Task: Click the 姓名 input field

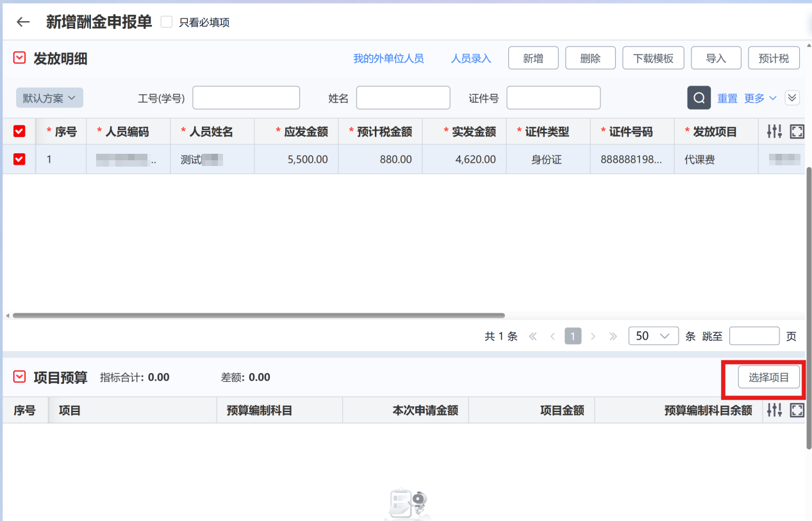Action: [403, 98]
